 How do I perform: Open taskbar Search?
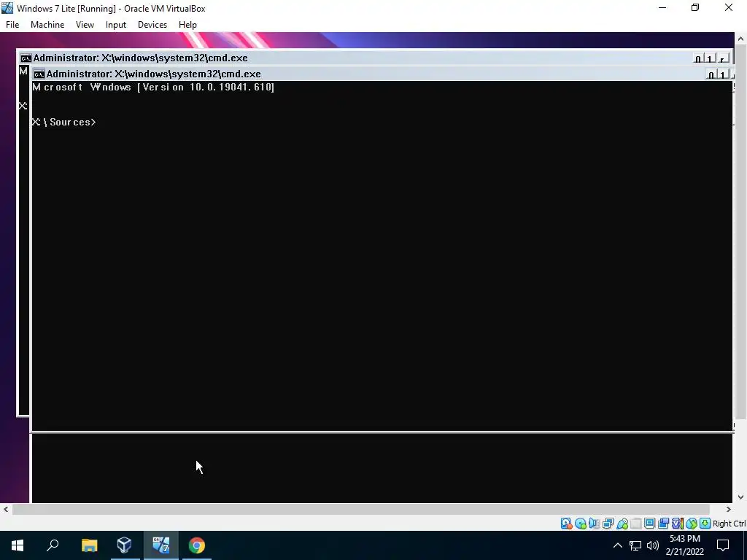pos(53,545)
